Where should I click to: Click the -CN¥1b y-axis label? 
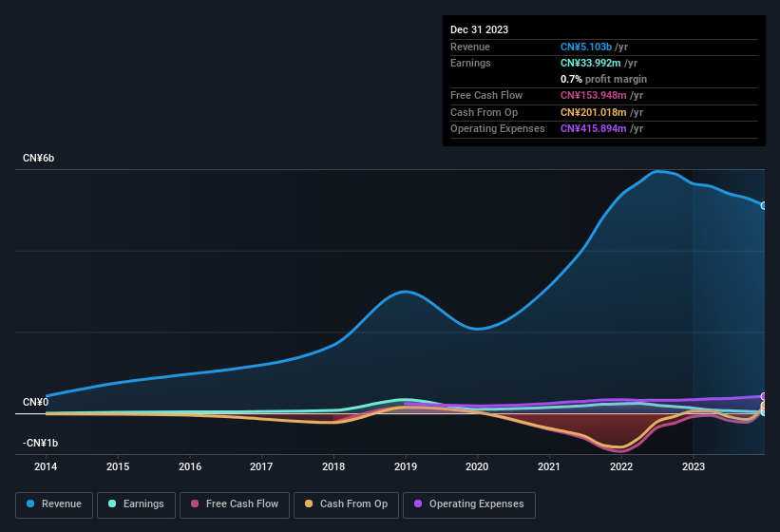40,443
